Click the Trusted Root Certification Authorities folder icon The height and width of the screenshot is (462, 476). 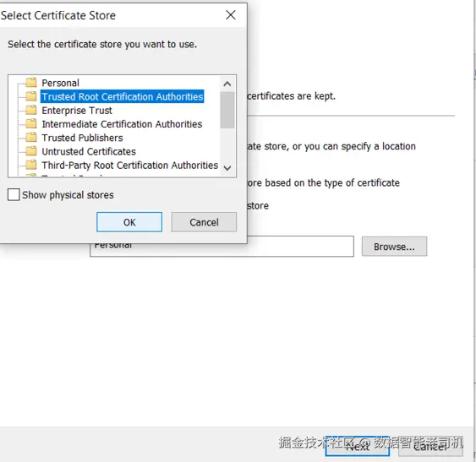pos(31,96)
